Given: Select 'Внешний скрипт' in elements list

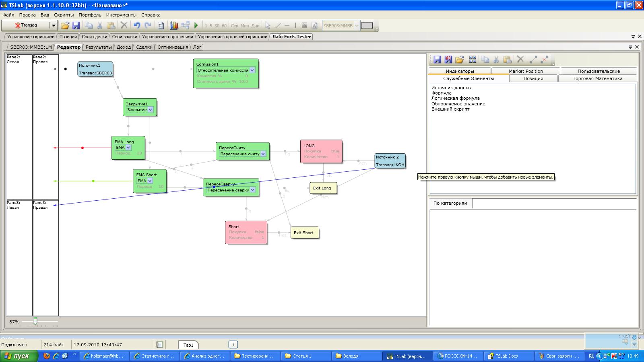Looking at the screenshot, I should pyautogui.click(x=450, y=109).
